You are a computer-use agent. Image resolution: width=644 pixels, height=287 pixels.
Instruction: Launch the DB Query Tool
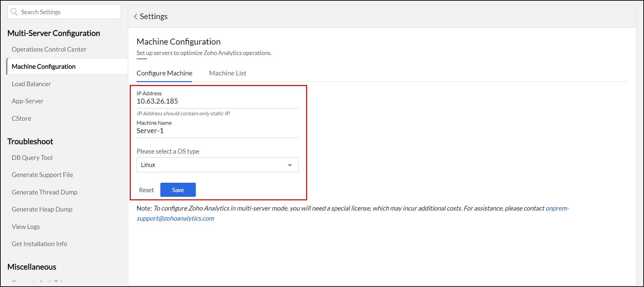32,158
